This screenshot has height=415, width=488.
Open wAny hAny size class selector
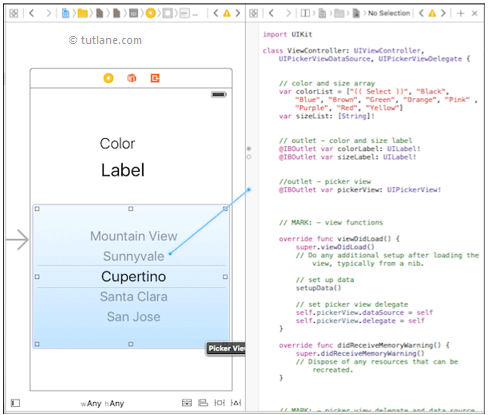102,404
